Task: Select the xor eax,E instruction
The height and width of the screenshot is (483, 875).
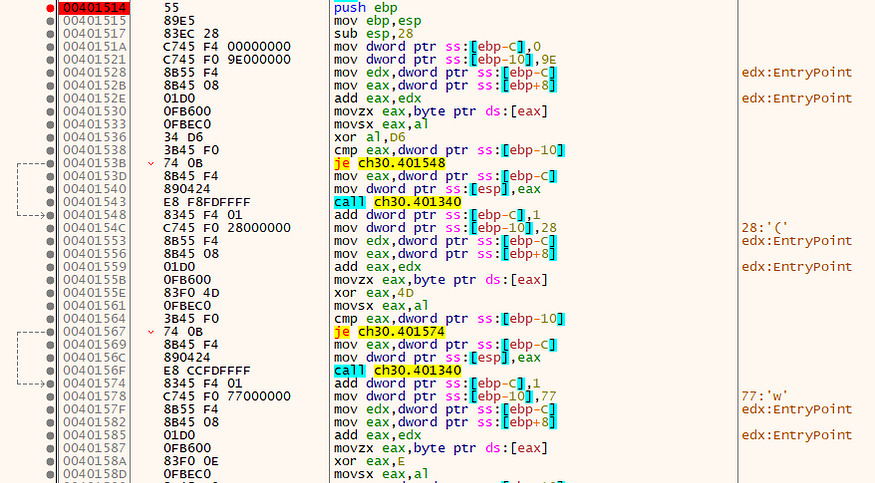Action: coord(369,461)
